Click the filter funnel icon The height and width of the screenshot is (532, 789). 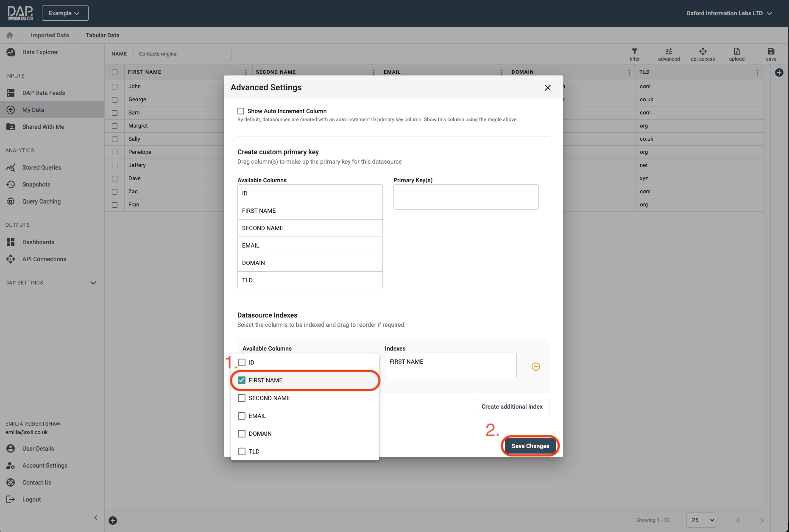pos(634,52)
